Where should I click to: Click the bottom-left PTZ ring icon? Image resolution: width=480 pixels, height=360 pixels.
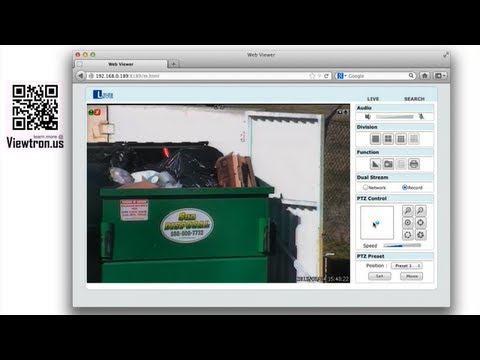407,235
